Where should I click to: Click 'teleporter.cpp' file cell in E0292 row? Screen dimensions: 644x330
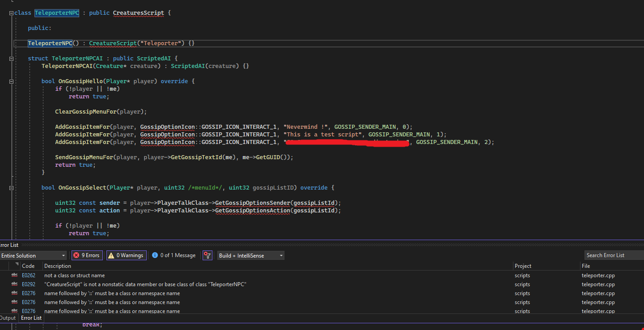click(598, 284)
